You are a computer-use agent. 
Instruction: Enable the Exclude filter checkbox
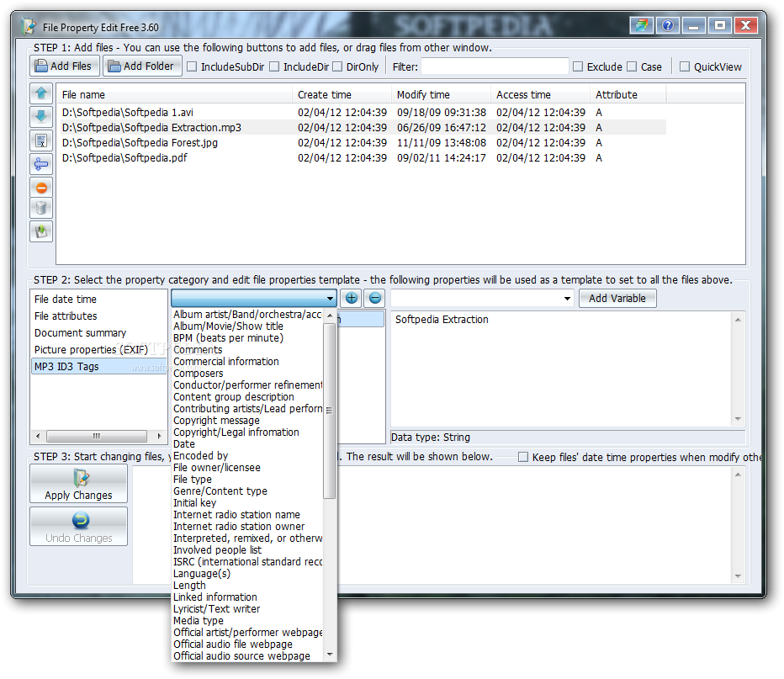(x=578, y=67)
